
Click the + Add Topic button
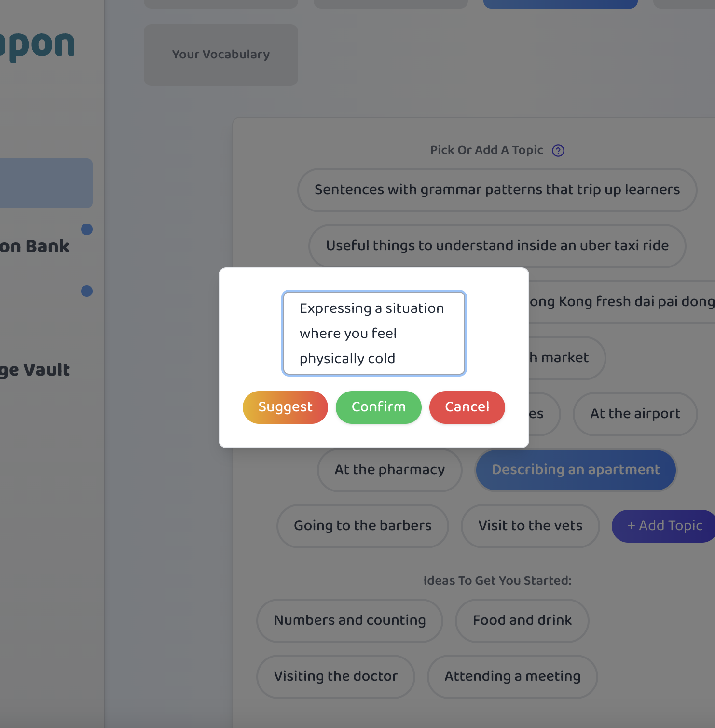point(664,526)
